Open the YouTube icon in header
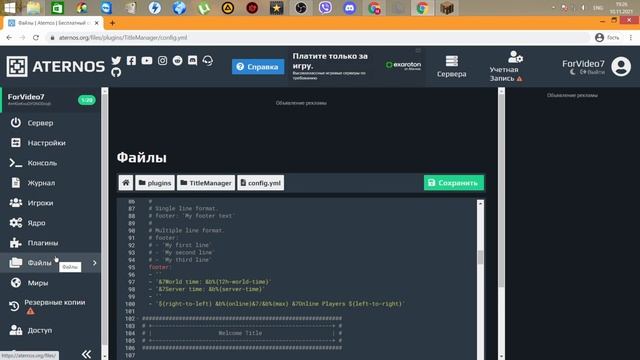 pos(147,60)
